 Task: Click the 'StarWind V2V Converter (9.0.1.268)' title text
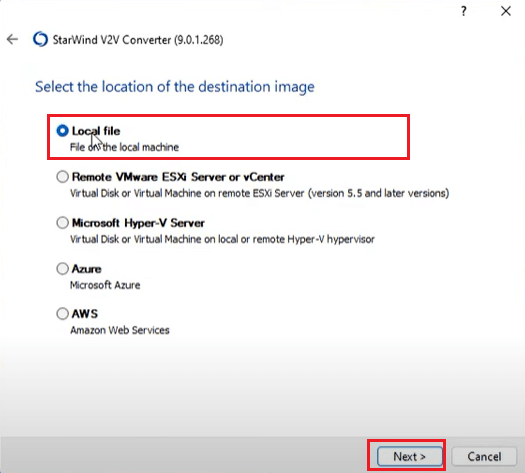(138, 40)
